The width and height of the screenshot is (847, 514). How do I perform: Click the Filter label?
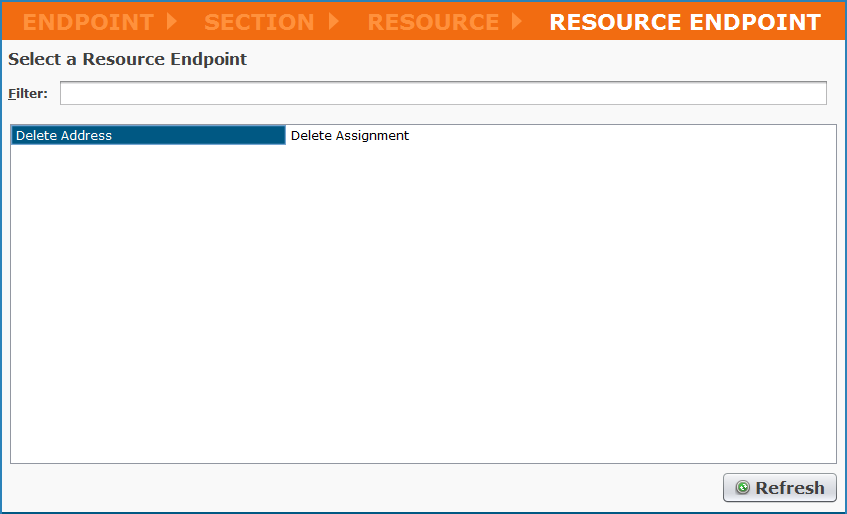28,93
